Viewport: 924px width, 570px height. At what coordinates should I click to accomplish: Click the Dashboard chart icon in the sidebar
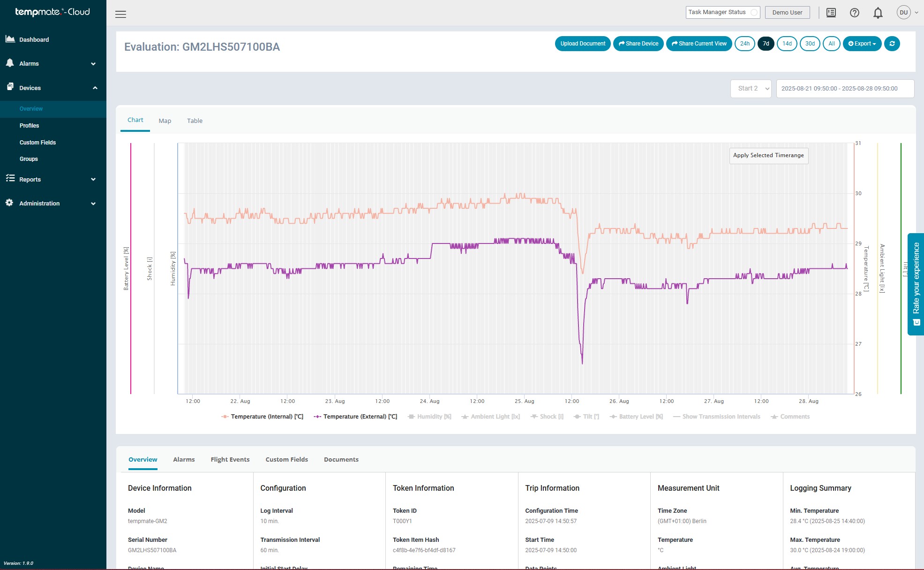[10, 39]
